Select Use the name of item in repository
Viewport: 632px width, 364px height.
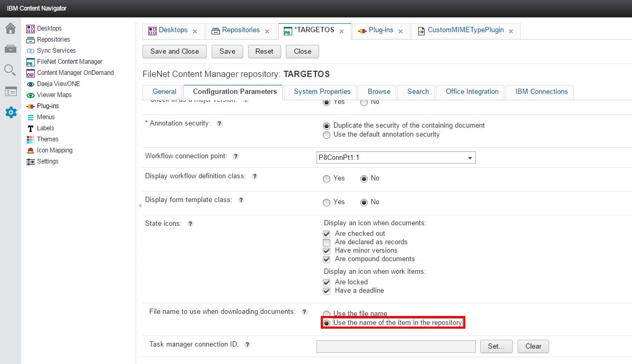[327, 323]
